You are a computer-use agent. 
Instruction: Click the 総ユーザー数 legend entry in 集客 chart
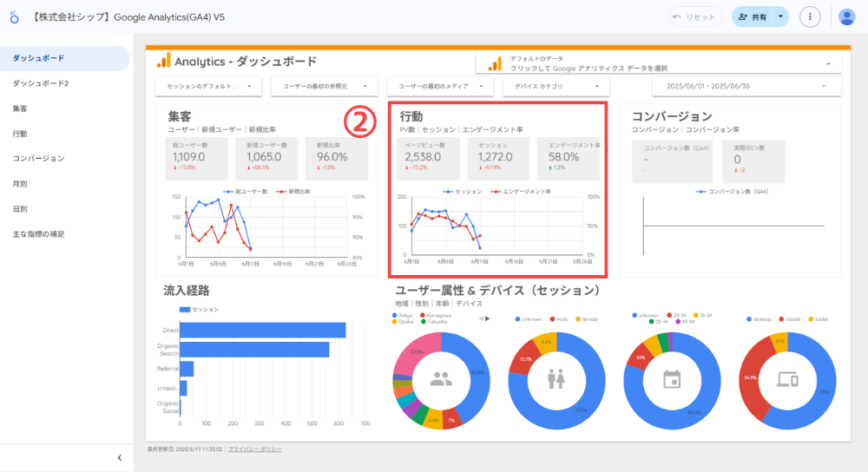pyautogui.click(x=246, y=192)
